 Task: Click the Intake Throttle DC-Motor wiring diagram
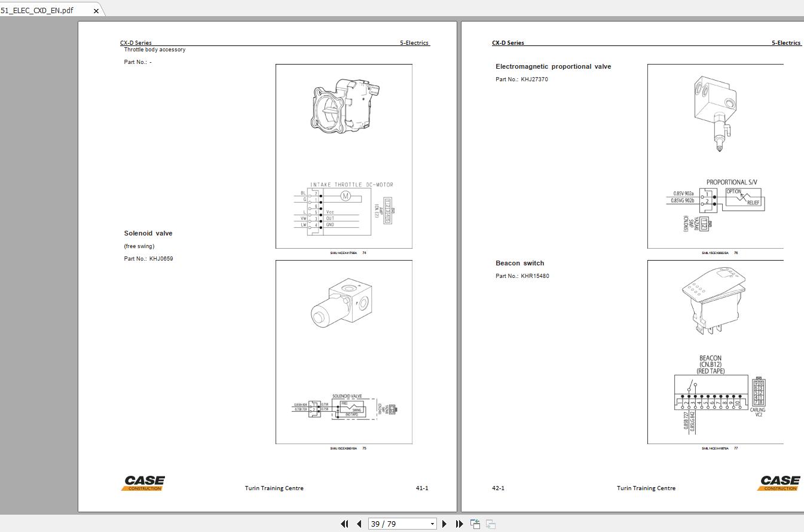[344, 208]
